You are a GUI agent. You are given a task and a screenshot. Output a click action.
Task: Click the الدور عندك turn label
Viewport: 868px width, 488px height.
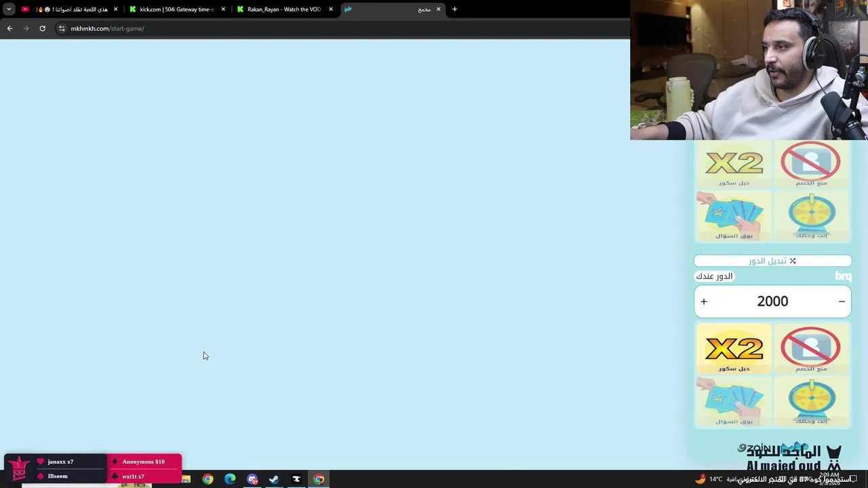714,277
